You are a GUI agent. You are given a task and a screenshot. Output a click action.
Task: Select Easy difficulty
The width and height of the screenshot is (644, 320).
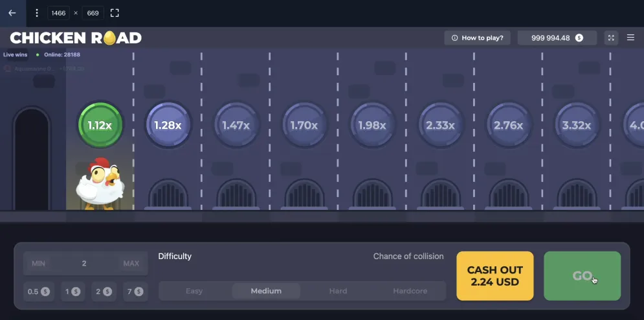coord(194,291)
